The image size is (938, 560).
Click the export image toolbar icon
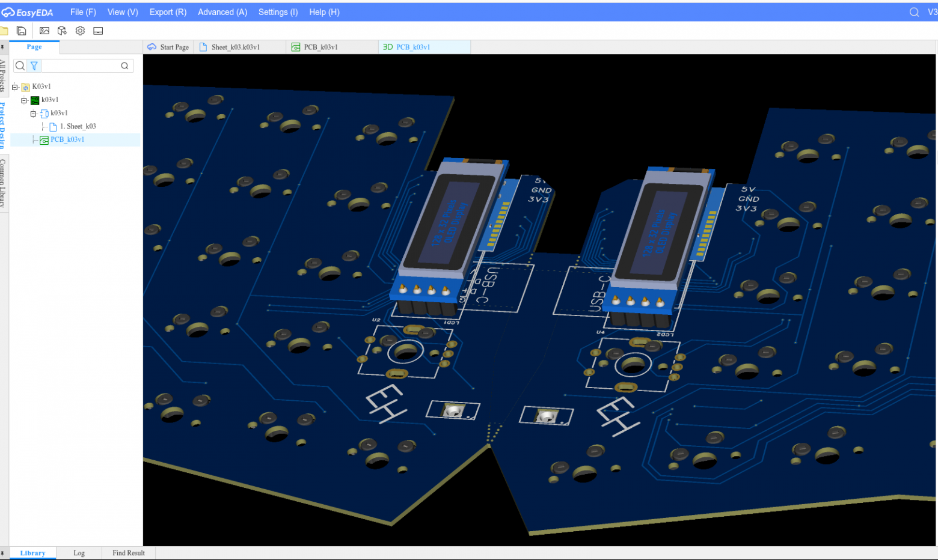tap(44, 31)
